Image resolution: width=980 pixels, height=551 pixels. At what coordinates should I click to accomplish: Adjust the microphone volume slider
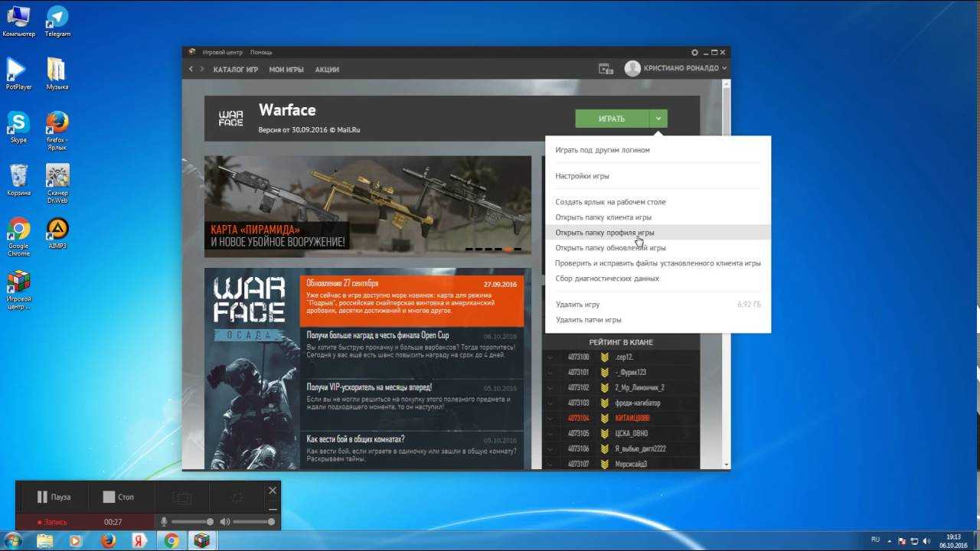(191, 522)
